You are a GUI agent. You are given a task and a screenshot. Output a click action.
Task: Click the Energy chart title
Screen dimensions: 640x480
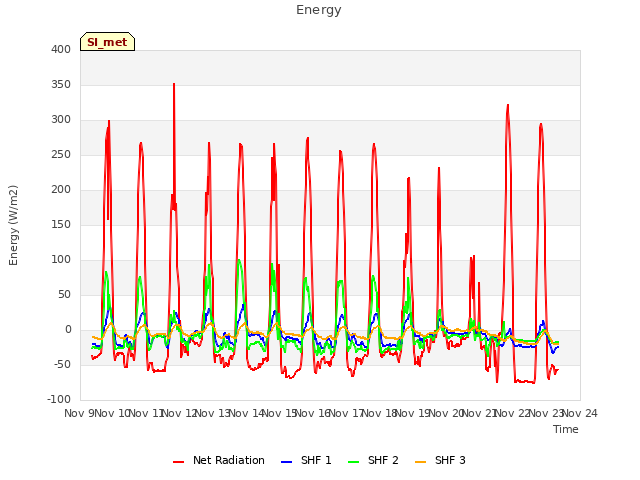pyautogui.click(x=319, y=10)
